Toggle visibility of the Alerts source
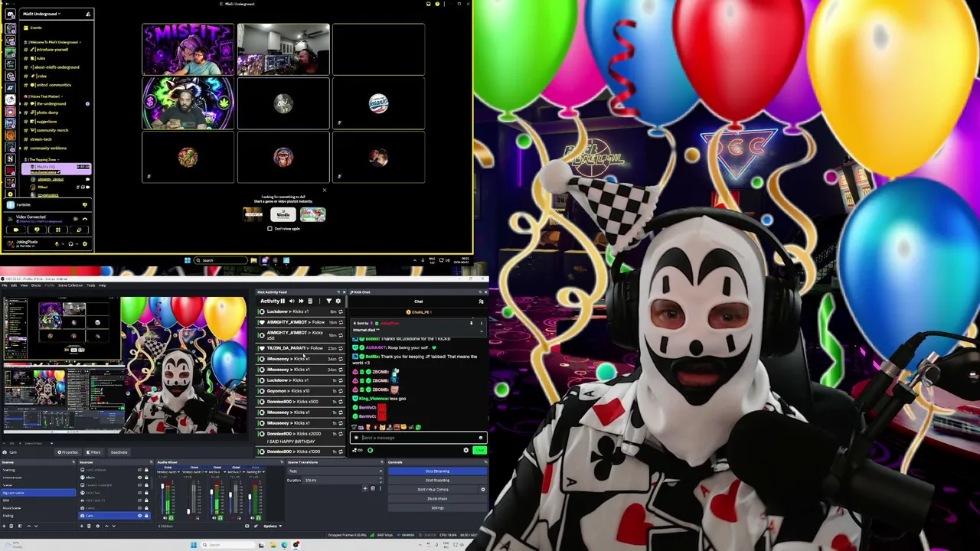 pyautogui.click(x=139, y=478)
